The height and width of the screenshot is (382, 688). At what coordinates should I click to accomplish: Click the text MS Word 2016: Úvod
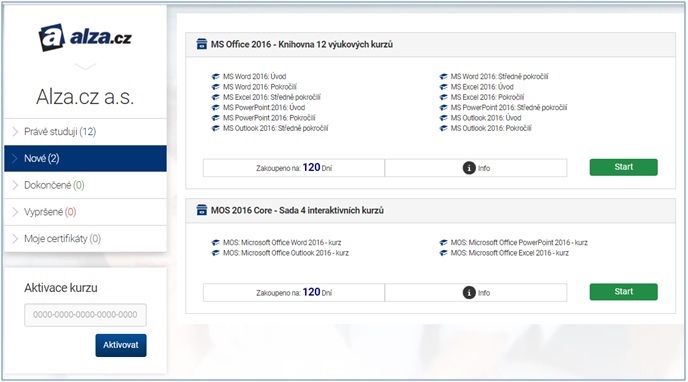pyautogui.click(x=254, y=76)
